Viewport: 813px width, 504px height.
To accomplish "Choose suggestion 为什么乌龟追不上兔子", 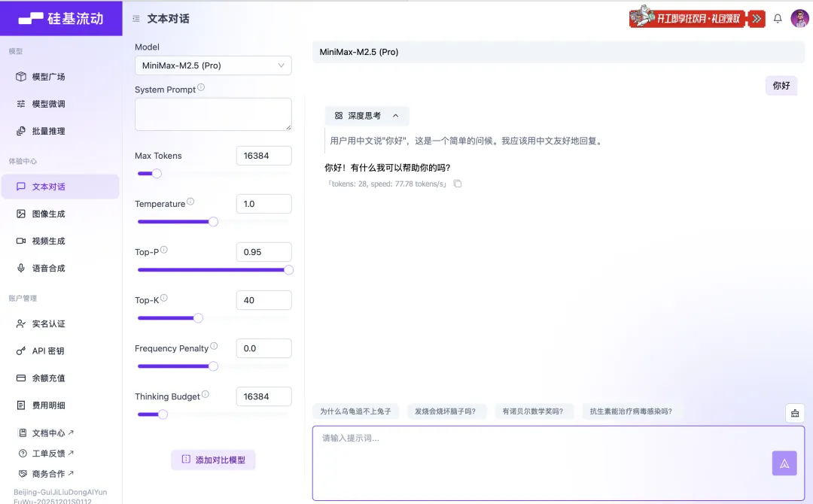I will 355,411.
